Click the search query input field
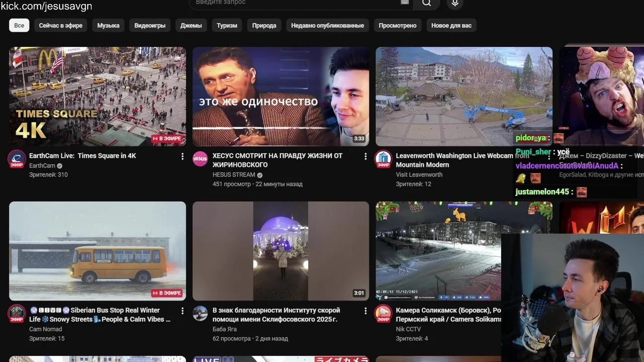The width and height of the screenshot is (644, 362). click(x=301, y=3)
